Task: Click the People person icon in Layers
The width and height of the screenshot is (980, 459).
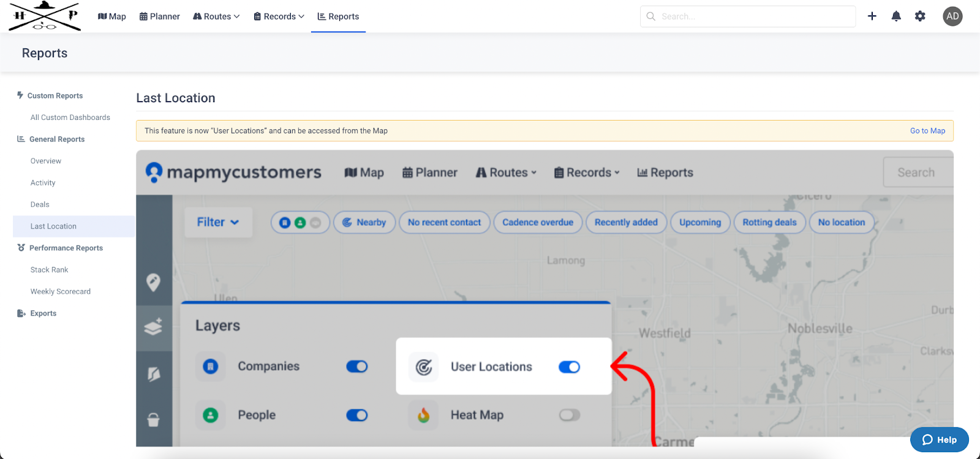Action: (x=211, y=416)
